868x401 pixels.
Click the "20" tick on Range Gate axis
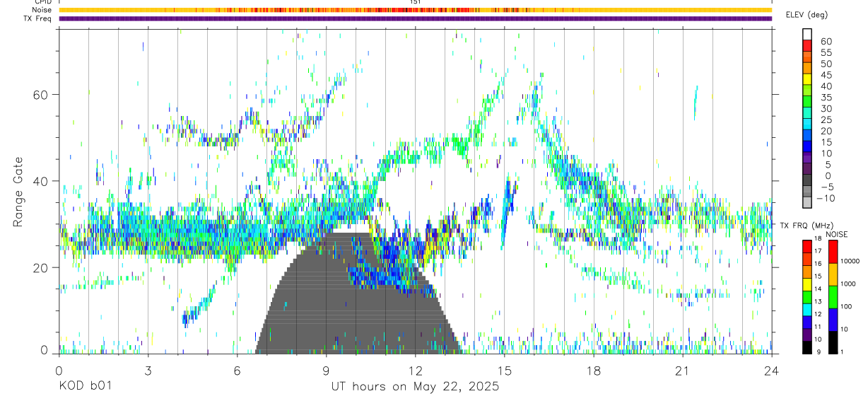(41, 268)
